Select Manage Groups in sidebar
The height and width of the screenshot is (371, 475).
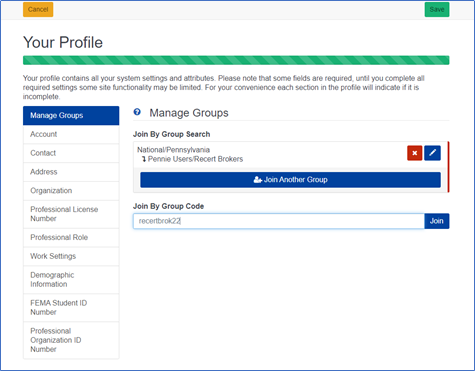(x=71, y=116)
